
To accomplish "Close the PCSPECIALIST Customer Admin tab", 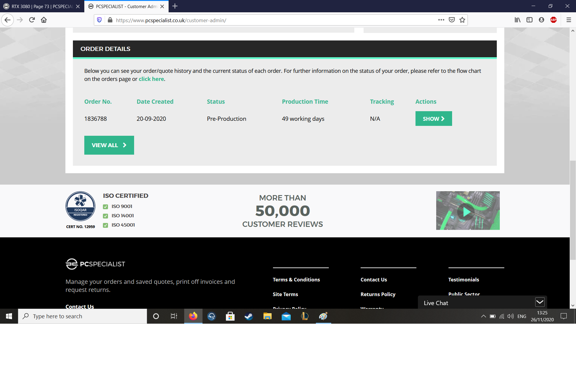I will coord(162,6).
